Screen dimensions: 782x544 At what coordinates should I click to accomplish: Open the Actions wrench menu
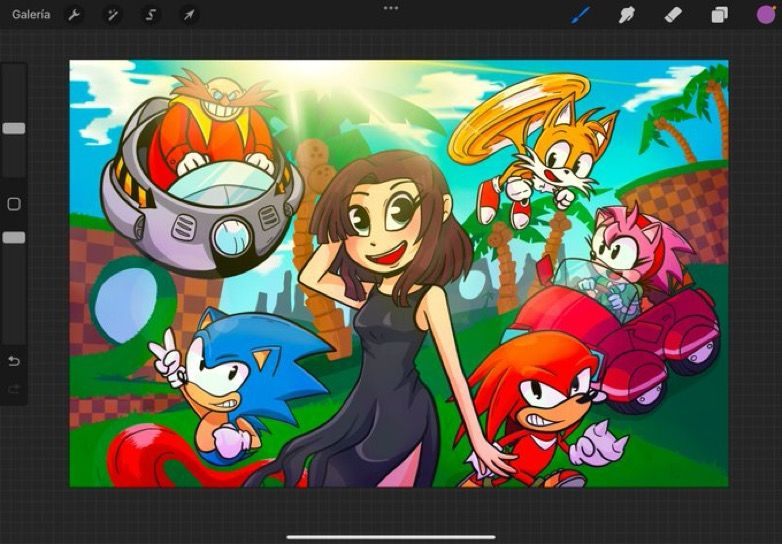(x=74, y=15)
